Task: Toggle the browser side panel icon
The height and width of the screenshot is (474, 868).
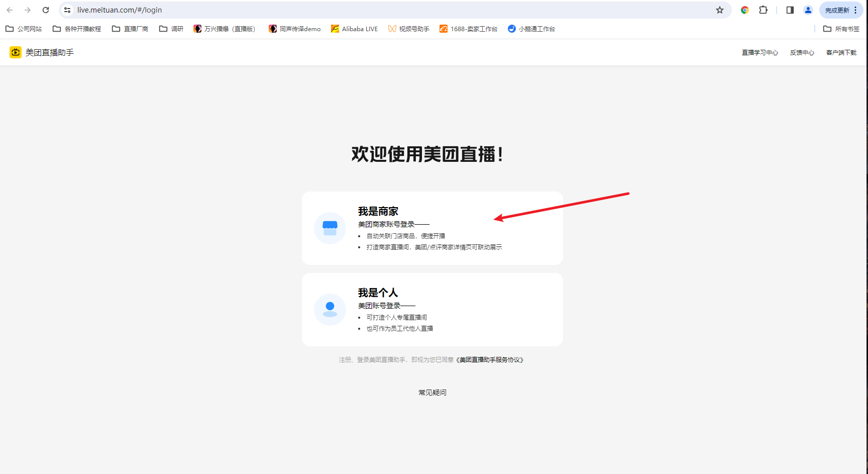Action: (x=790, y=10)
